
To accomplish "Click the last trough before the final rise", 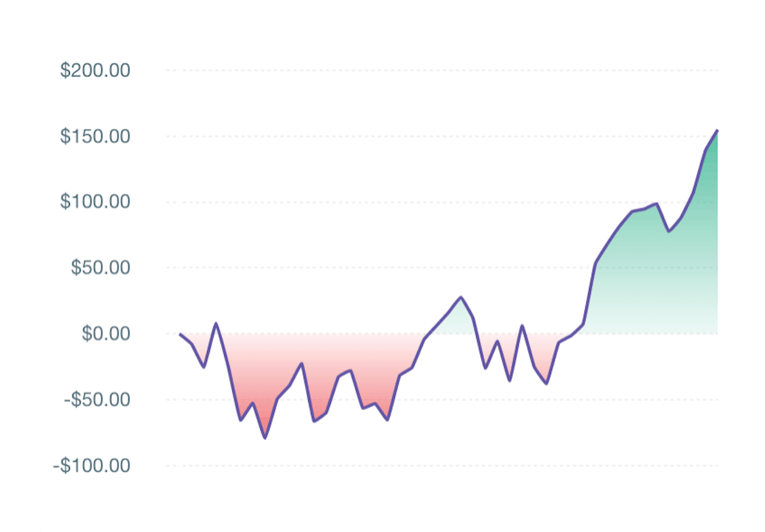I will tap(546, 383).
